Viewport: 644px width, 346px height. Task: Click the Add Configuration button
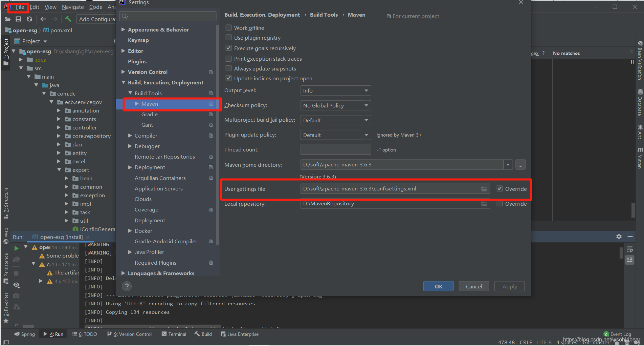click(96, 19)
